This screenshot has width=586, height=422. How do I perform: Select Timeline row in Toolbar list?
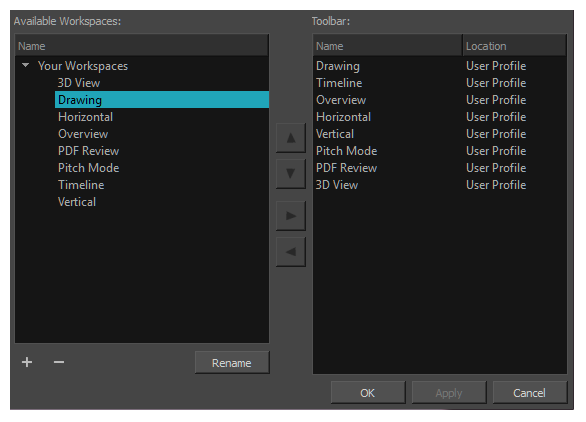[x=440, y=83]
